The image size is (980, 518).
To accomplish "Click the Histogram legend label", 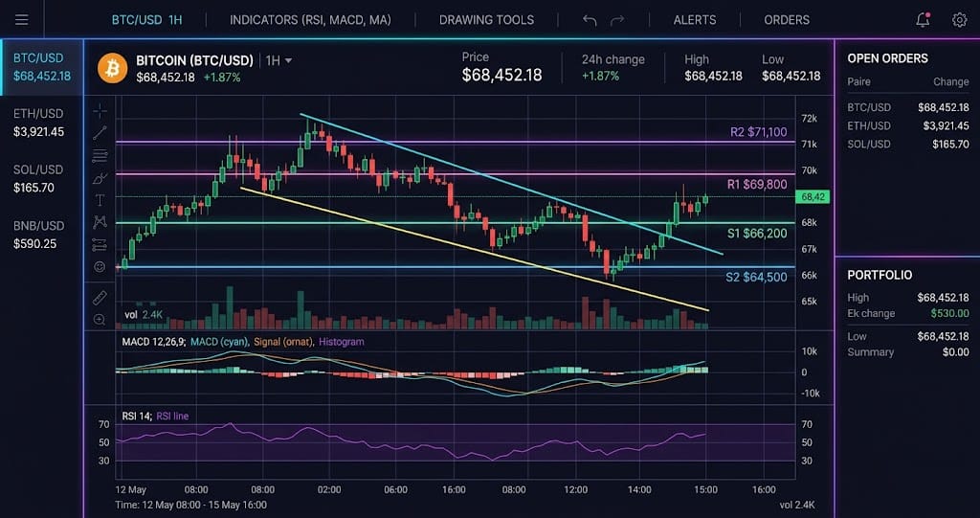I will pos(342,342).
